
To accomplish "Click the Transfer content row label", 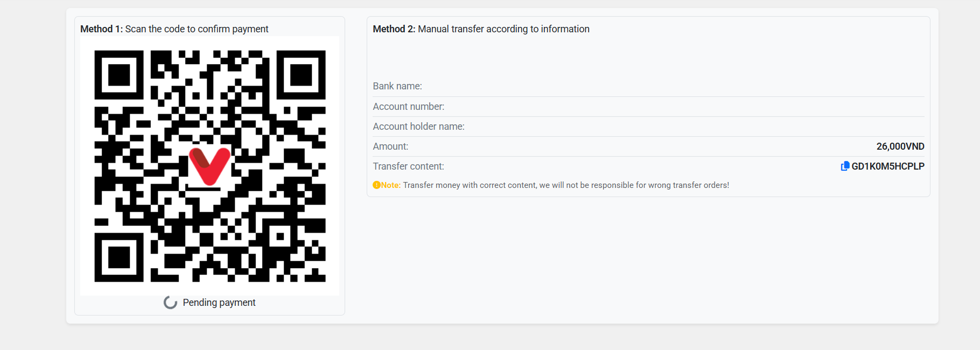I will [x=408, y=166].
